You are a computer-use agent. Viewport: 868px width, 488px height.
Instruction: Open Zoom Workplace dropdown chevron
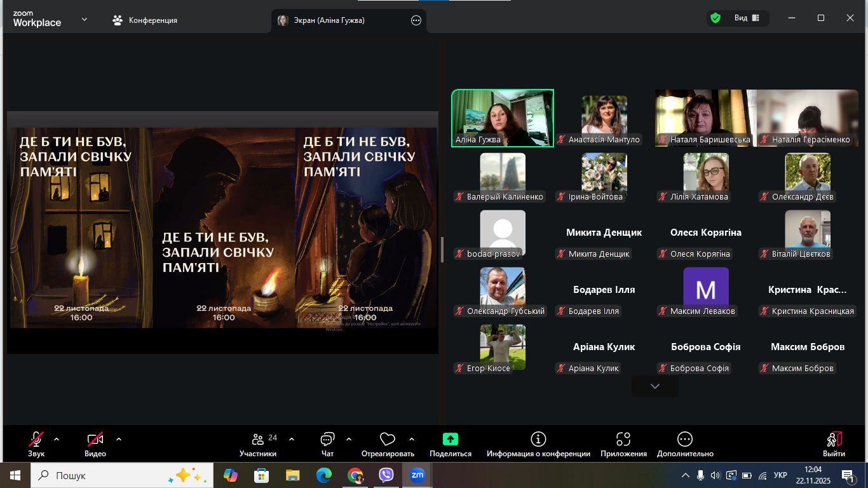(x=85, y=20)
